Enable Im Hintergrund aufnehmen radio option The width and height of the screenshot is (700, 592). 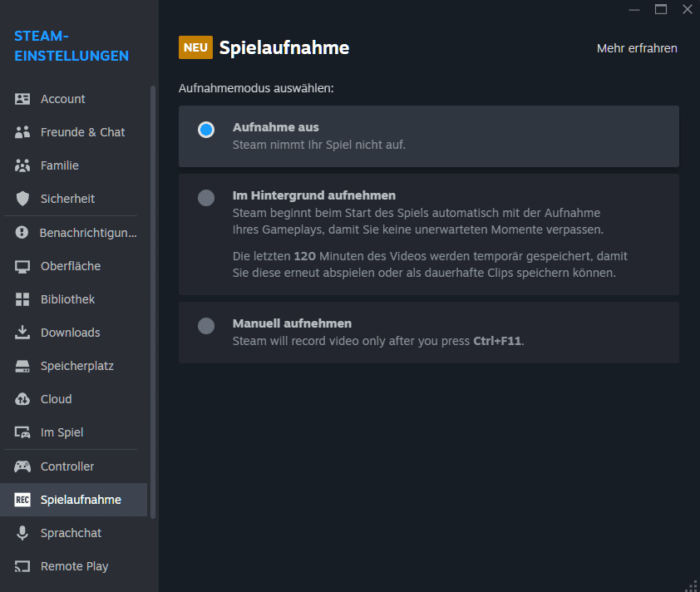pos(206,198)
